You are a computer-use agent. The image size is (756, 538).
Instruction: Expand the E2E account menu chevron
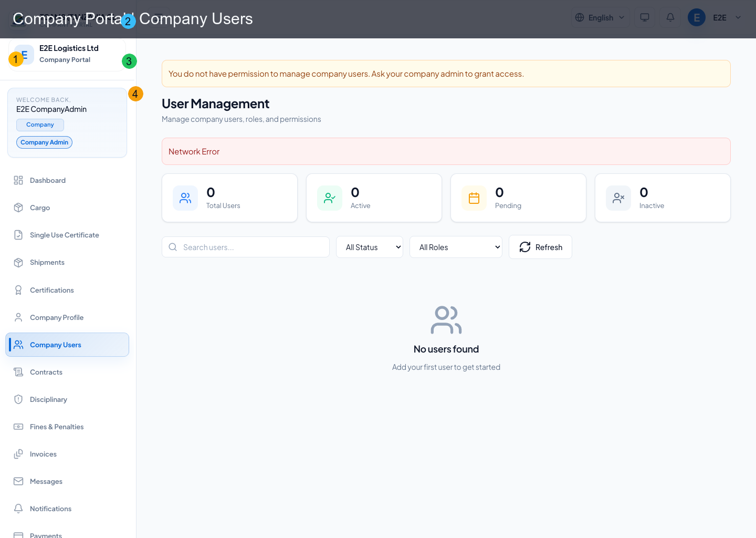click(x=738, y=17)
